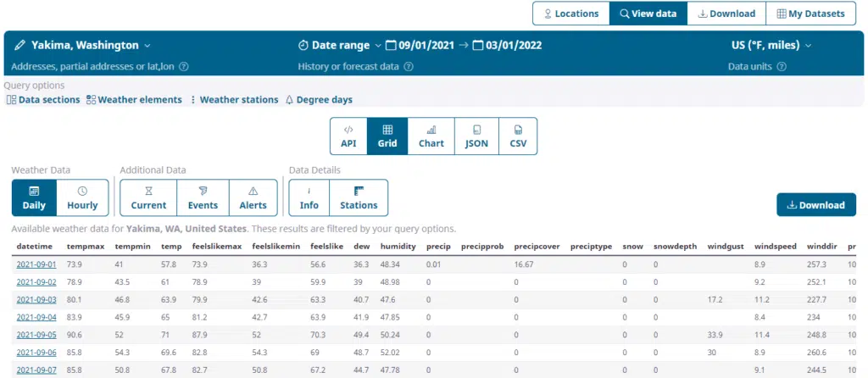This screenshot has height=378, width=868.
Task: Open Weather stations query option
Action: coord(233,100)
